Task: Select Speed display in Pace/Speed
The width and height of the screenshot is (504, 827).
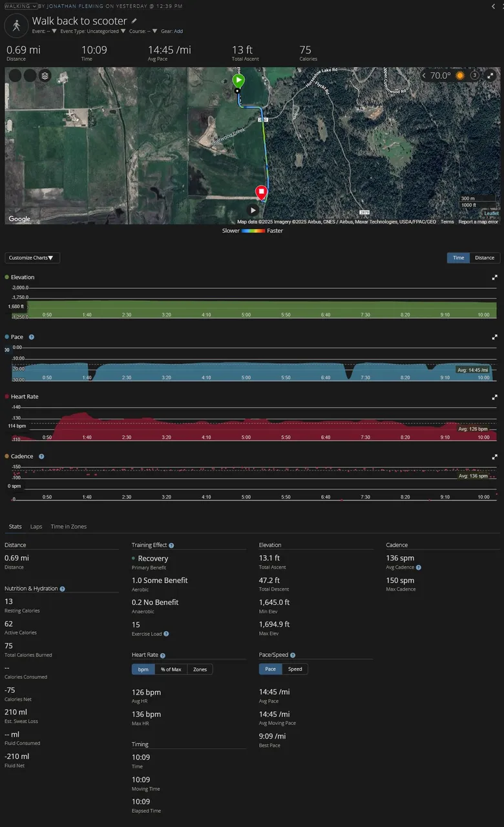Action: click(x=295, y=669)
